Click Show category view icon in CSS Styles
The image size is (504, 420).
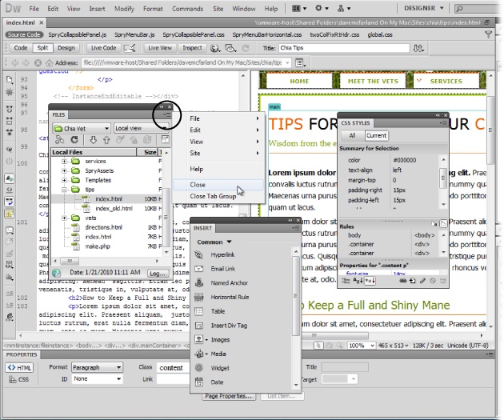(x=346, y=281)
